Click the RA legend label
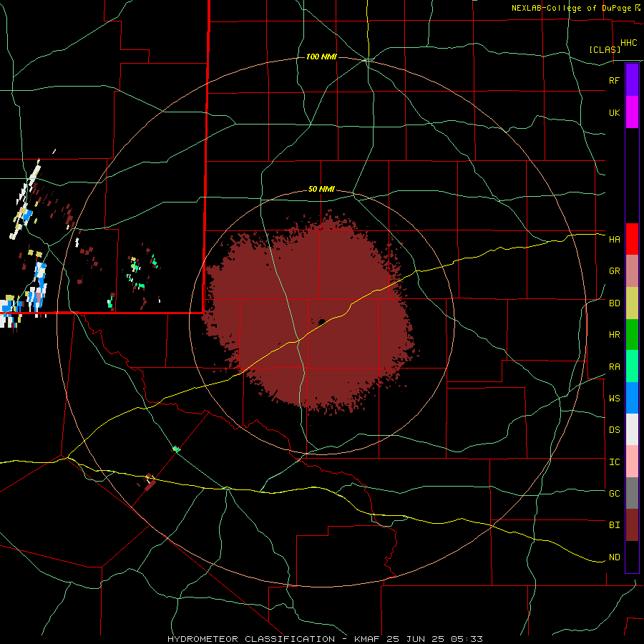Image resolution: width=644 pixels, height=644 pixels. [x=614, y=367]
